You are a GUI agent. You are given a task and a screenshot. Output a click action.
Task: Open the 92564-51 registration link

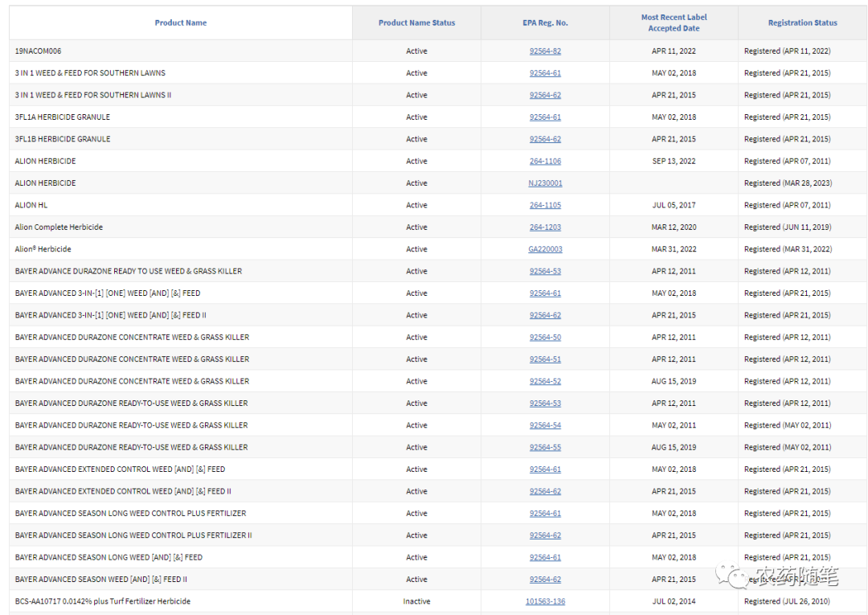545,359
